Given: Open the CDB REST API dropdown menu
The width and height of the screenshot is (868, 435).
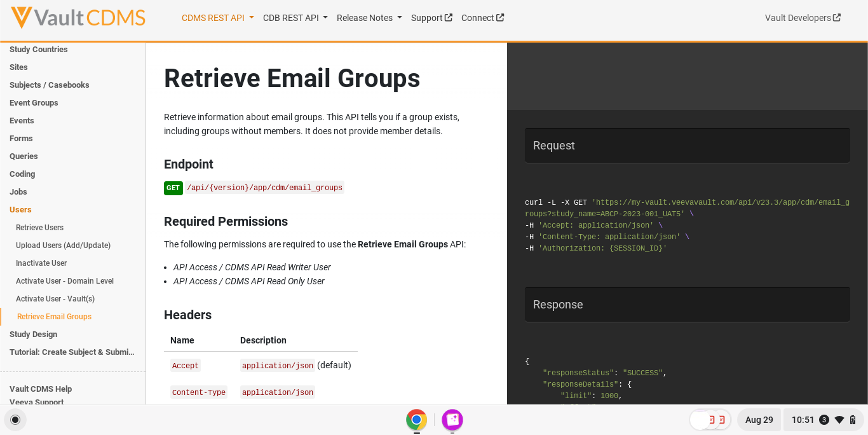Looking at the screenshot, I should pos(295,18).
